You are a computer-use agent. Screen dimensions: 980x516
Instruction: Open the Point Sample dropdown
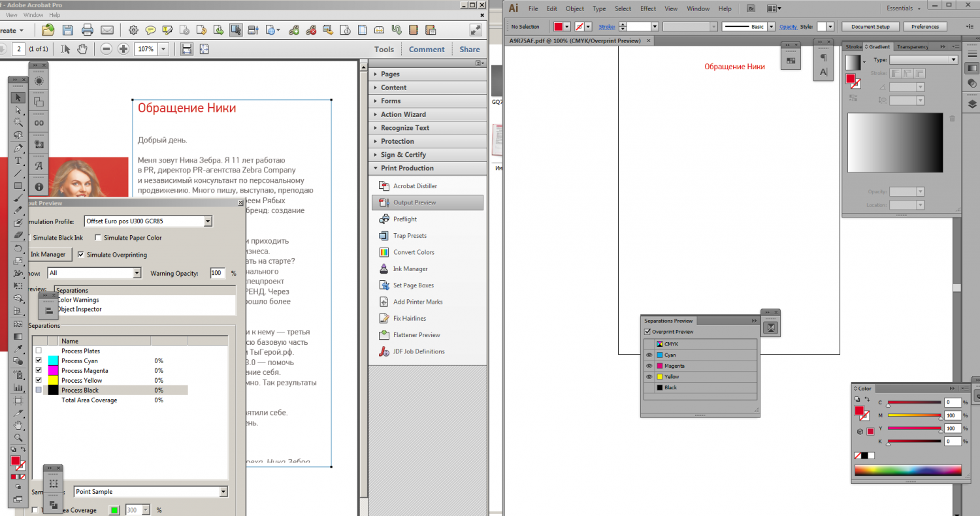[x=150, y=492]
